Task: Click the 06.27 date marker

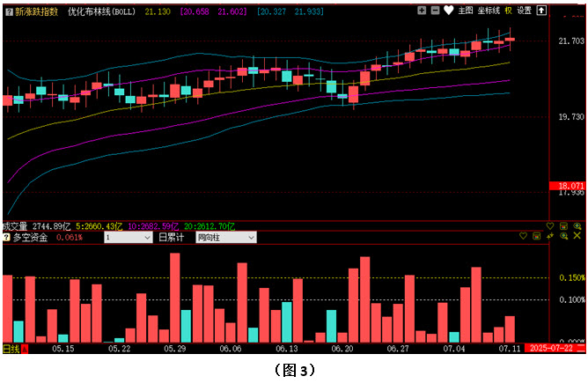Action: [398, 349]
